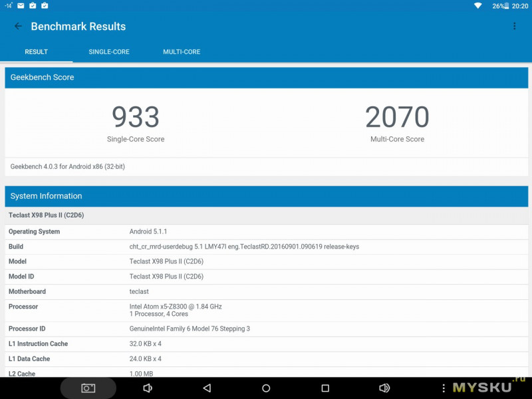532x399 pixels.
Task: Tap the Wi-Fi status icon
Action: (x=477, y=6)
